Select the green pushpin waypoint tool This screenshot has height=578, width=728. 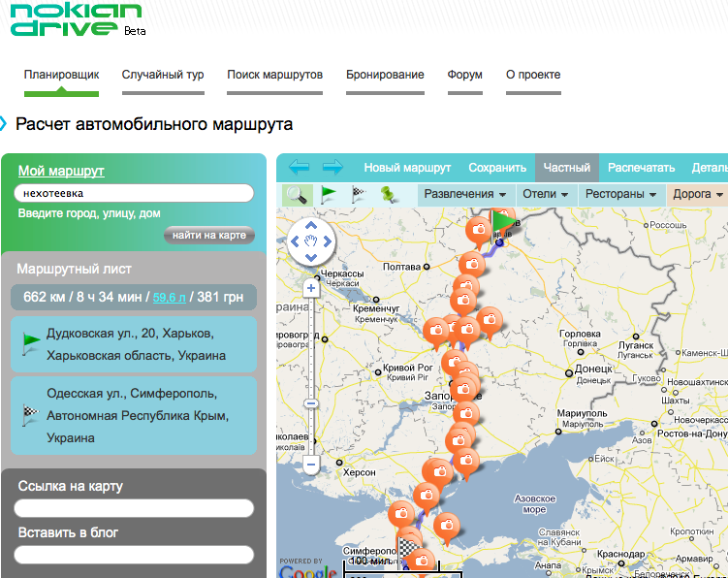[389, 194]
